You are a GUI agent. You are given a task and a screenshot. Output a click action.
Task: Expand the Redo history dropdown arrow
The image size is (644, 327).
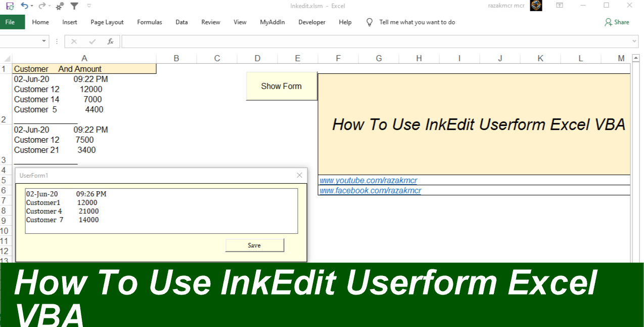pos(50,6)
